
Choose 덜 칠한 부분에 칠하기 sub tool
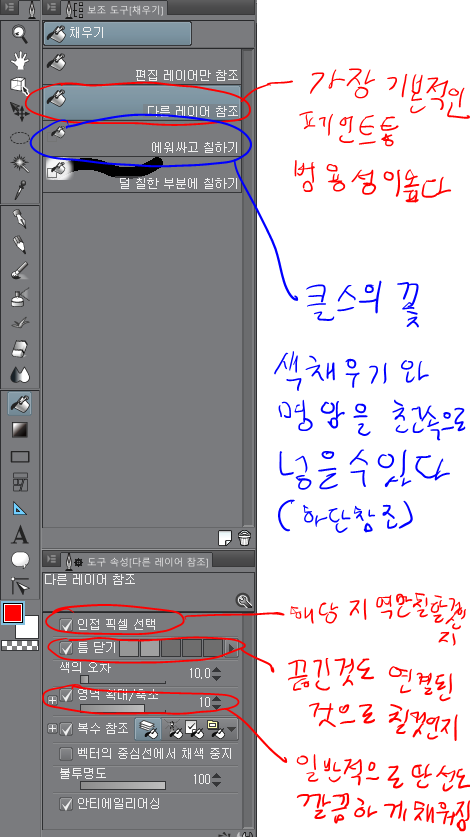[142, 175]
